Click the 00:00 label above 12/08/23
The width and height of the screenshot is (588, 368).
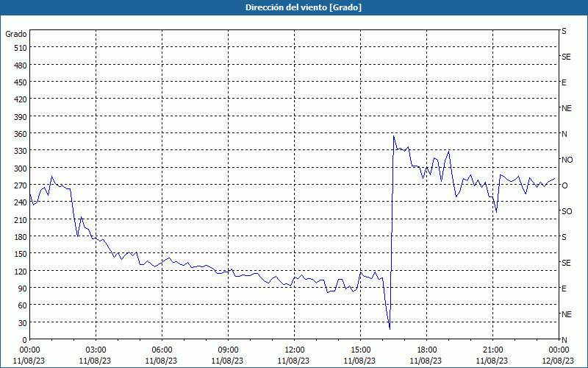tap(559, 350)
